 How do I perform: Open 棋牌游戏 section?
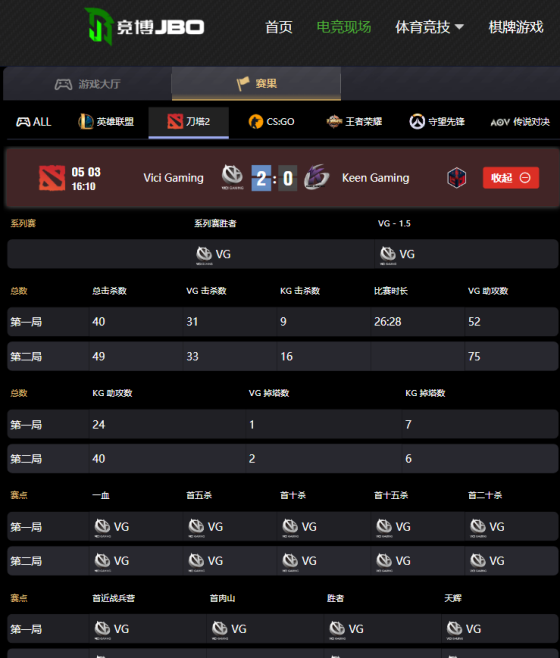(516, 27)
